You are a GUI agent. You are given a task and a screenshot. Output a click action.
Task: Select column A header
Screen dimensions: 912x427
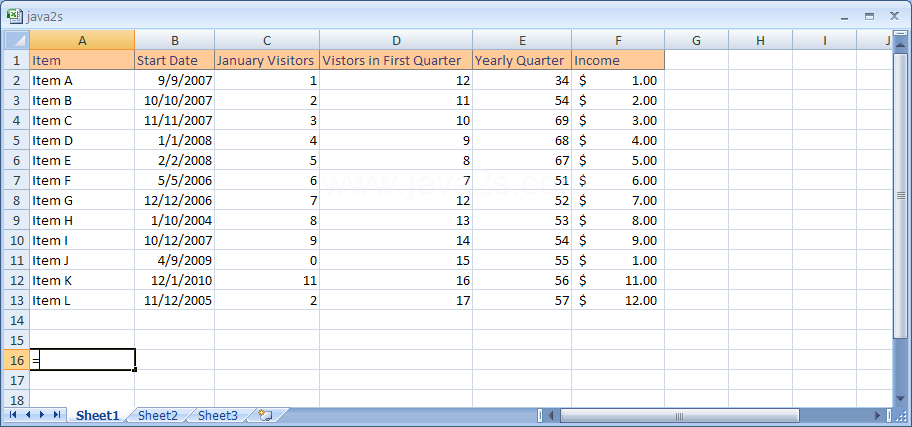82,41
